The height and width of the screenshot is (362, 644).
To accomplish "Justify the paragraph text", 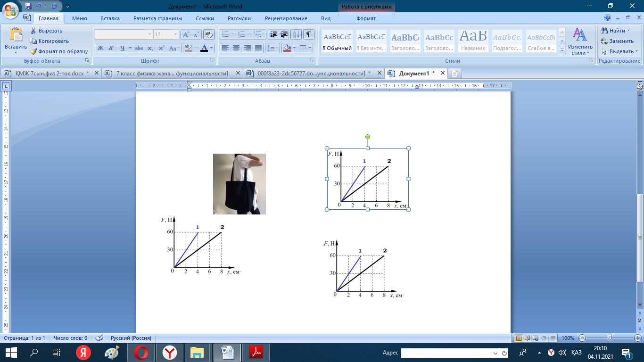I will coord(258,48).
